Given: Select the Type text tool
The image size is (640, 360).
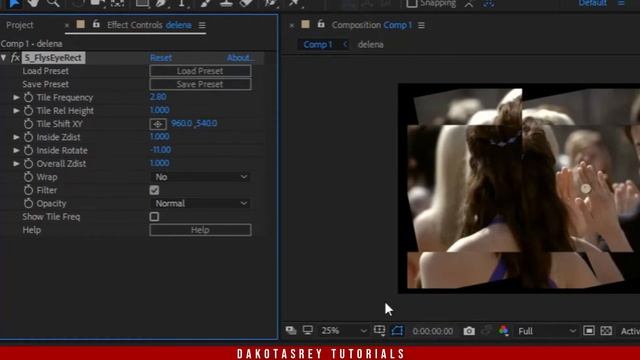Looking at the screenshot, I should coord(182,3).
